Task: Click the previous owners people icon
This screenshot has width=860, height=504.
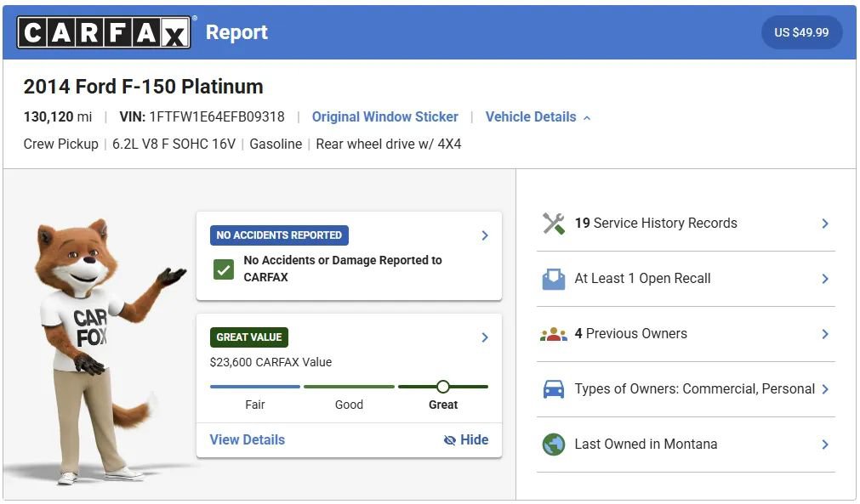Action: [x=554, y=334]
